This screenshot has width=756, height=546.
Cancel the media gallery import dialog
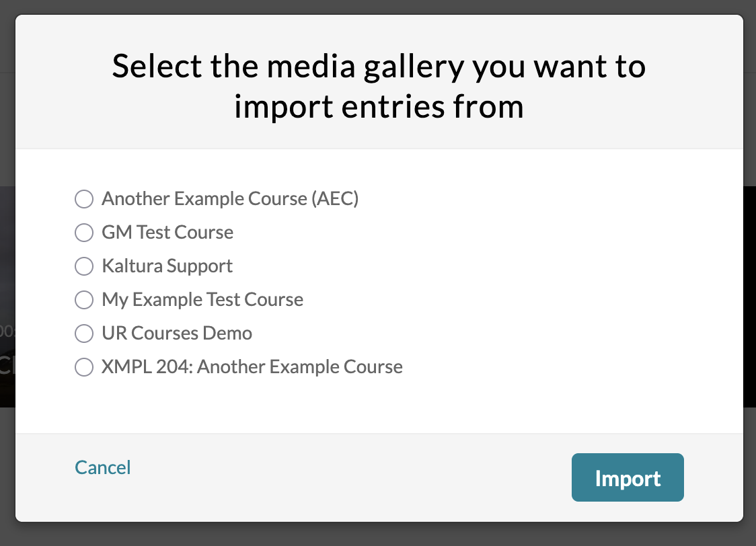[x=103, y=467]
